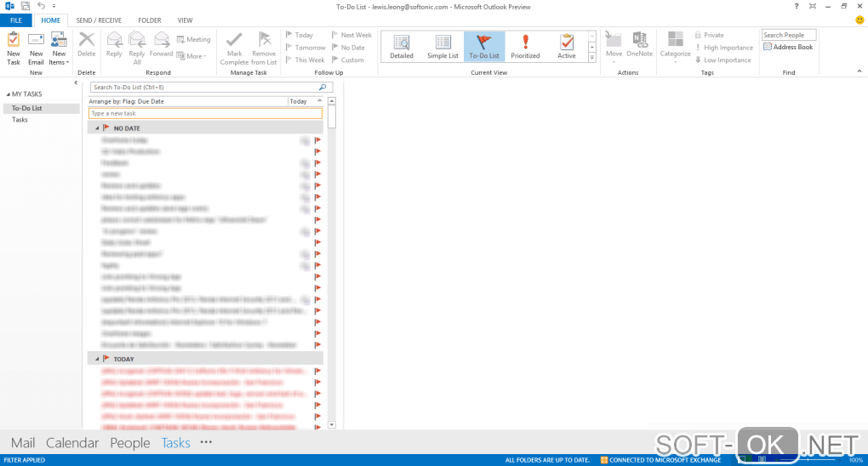Viewport: 868px width, 466px height.
Task: Go to Mail
Action: tap(23, 443)
